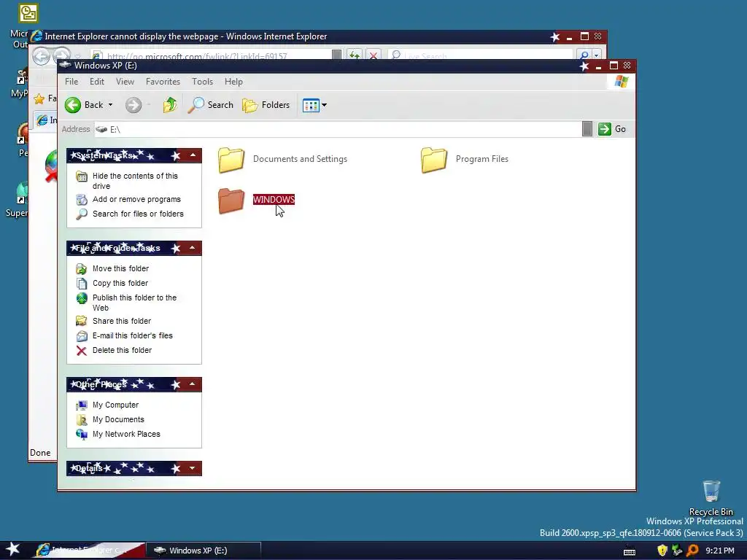Open the File menu
The image size is (747, 560).
[71, 82]
